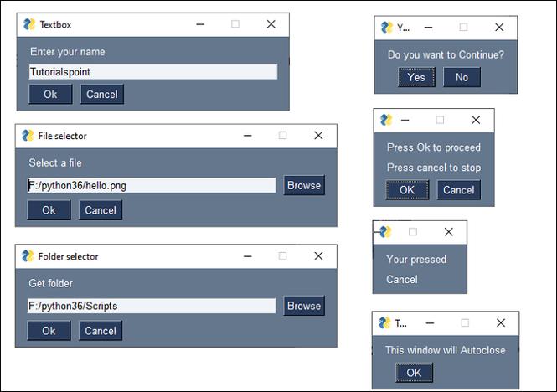Click OK in the proceed confirmation popup
Image resolution: width=557 pixels, height=392 pixels.
[407, 190]
